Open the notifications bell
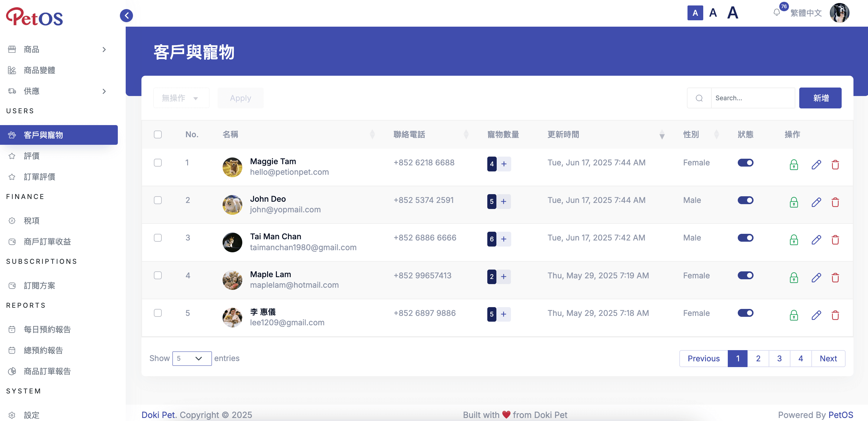868x421 pixels. (776, 13)
